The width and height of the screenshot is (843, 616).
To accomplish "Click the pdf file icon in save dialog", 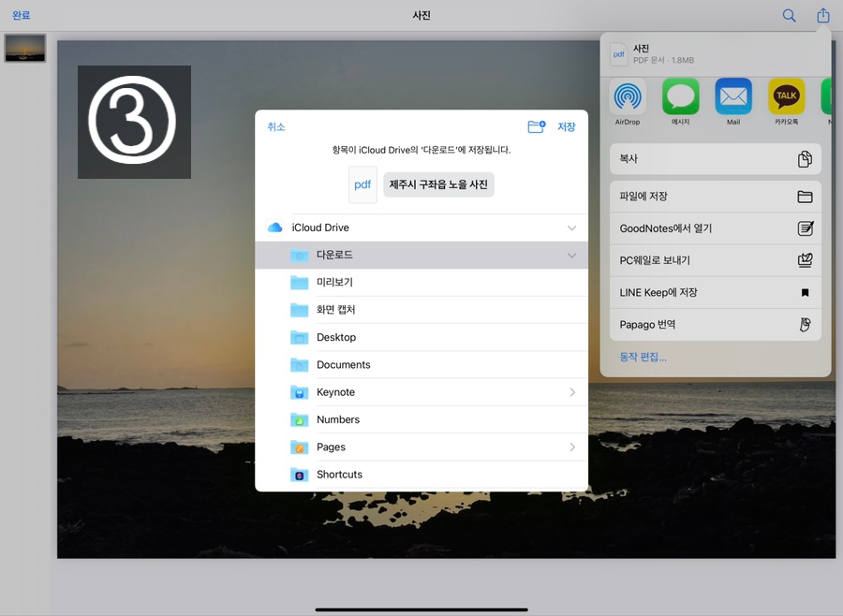I will pos(362,184).
